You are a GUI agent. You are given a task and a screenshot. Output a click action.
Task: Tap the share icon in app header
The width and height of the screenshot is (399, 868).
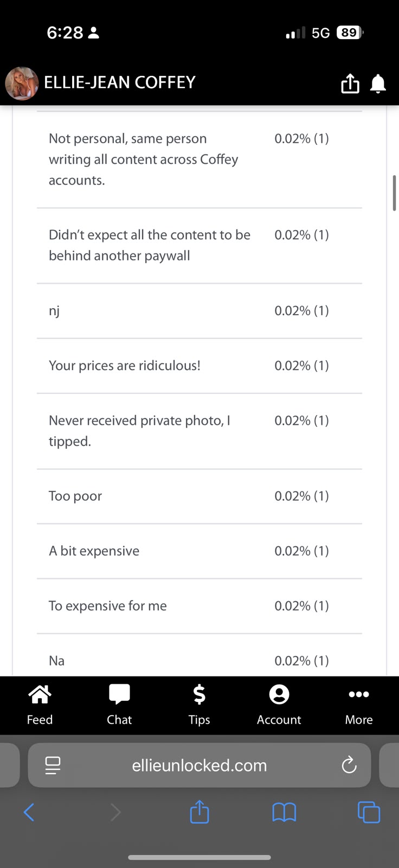coord(350,83)
